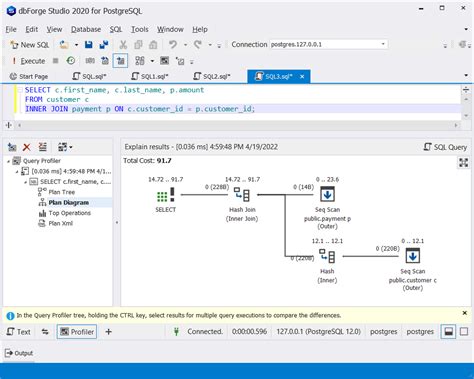Screen dimensions: 474x379
Task: Click Seq Scan public.payment node icon
Action: point(327,194)
